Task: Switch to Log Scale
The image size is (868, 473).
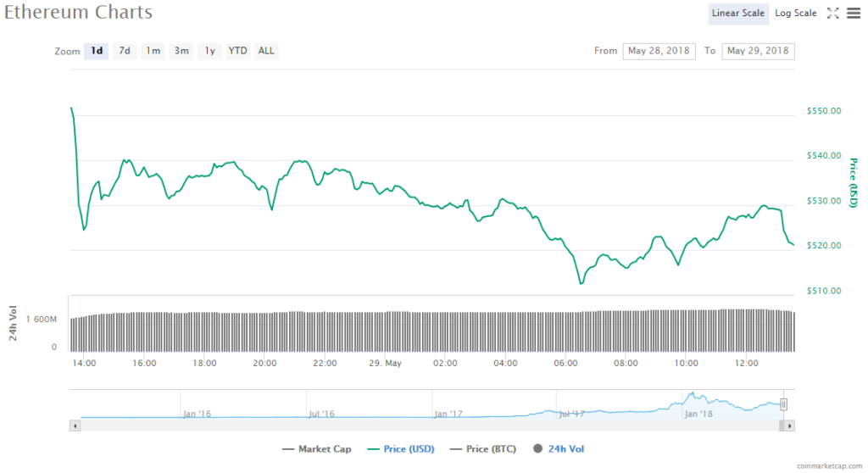Action: (795, 14)
